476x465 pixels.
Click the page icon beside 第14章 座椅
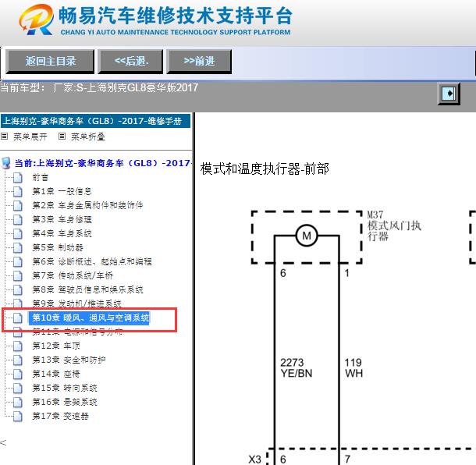click(18, 374)
